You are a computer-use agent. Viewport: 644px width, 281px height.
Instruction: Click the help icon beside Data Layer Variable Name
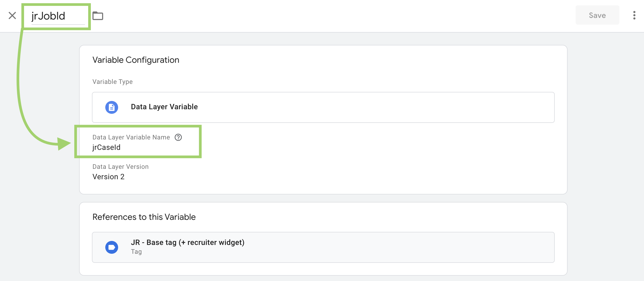(x=178, y=137)
